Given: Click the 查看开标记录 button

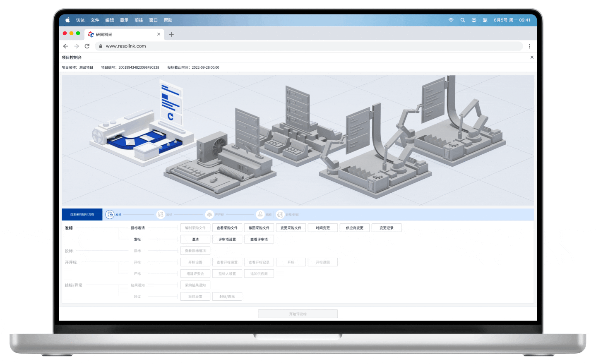Looking at the screenshot, I should coord(259,262).
